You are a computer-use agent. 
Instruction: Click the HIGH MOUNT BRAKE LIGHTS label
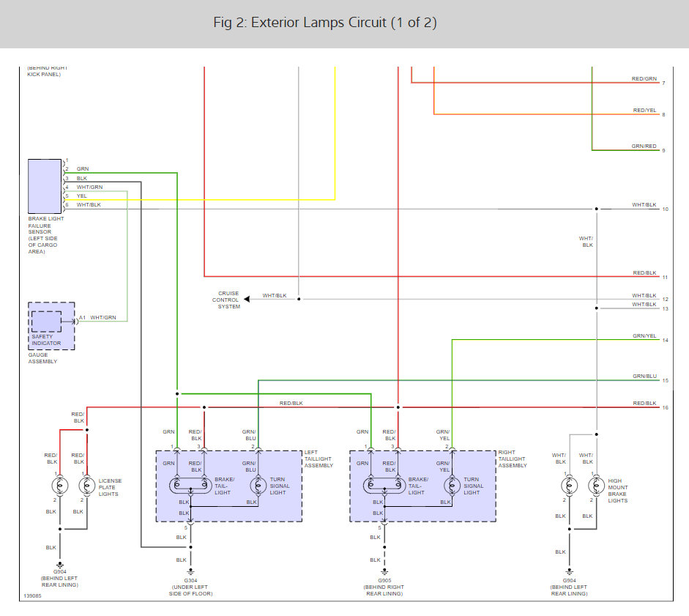click(618, 491)
